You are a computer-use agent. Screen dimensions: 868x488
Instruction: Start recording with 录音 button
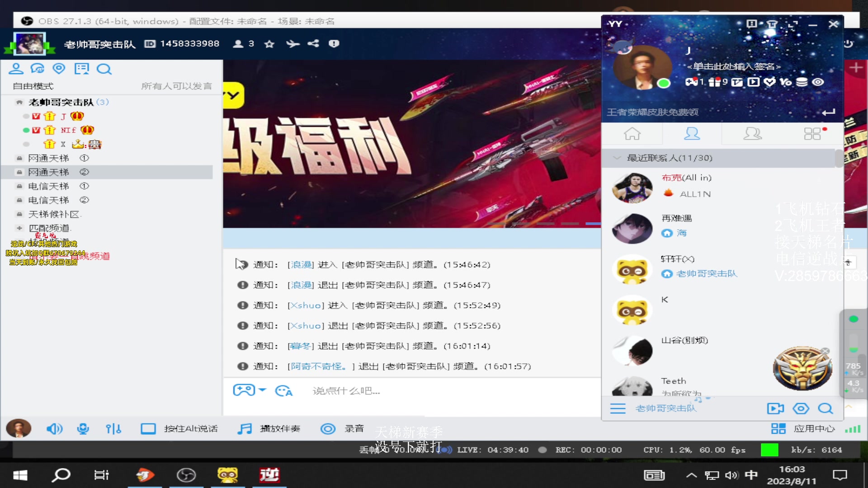click(x=342, y=428)
